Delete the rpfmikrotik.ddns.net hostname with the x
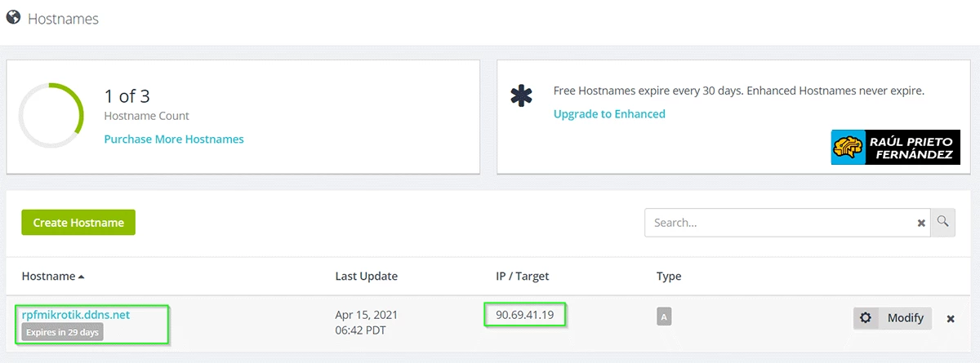This screenshot has width=980, height=363. coord(951,319)
